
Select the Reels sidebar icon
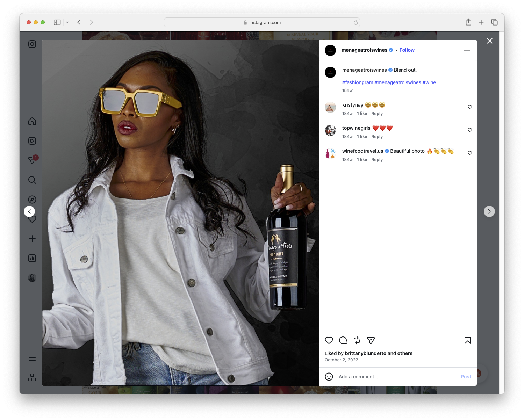click(32, 141)
